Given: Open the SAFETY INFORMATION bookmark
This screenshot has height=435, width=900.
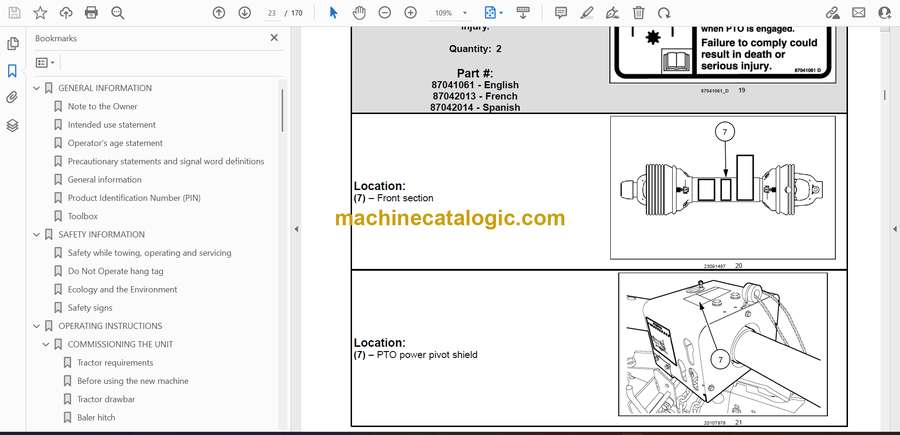Looking at the screenshot, I should (102, 235).
